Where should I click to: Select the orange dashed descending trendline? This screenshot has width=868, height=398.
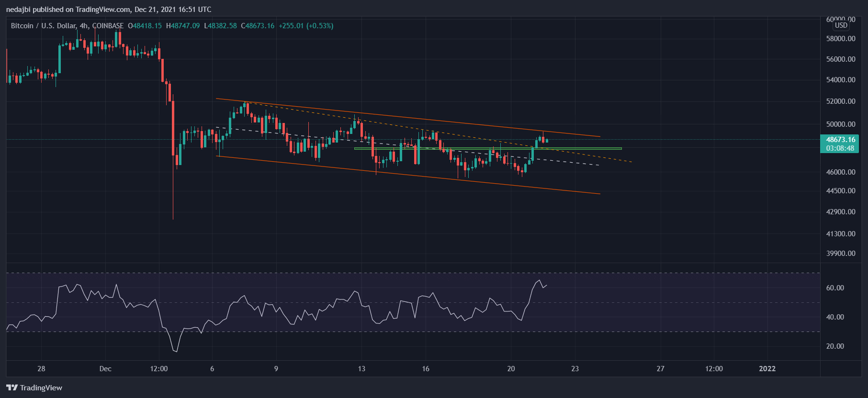pos(438,132)
